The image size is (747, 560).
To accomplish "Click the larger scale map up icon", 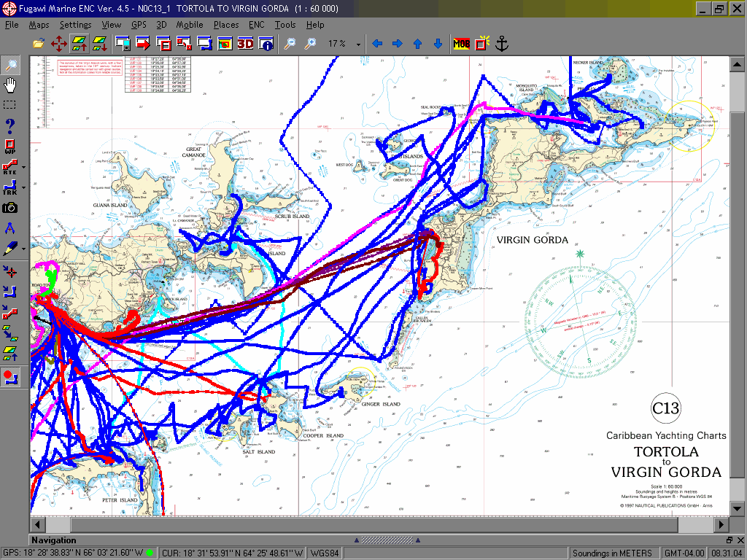I will click(x=79, y=44).
